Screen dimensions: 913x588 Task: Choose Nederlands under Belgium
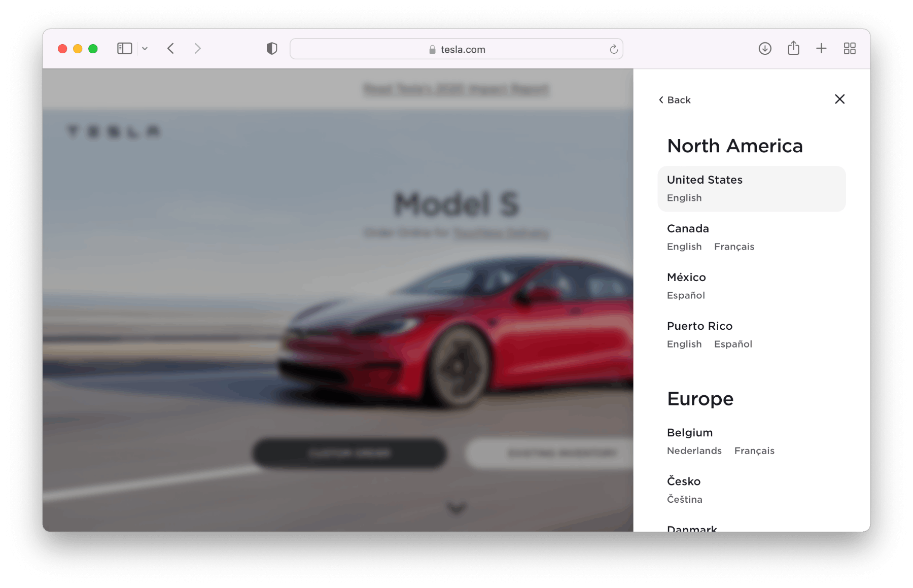click(x=694, y=451)
